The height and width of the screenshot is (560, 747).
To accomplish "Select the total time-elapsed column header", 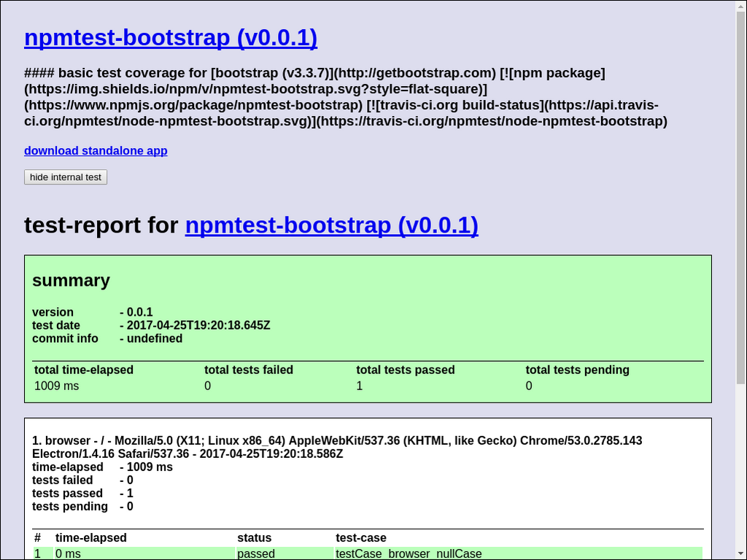I will coord(84,370).
